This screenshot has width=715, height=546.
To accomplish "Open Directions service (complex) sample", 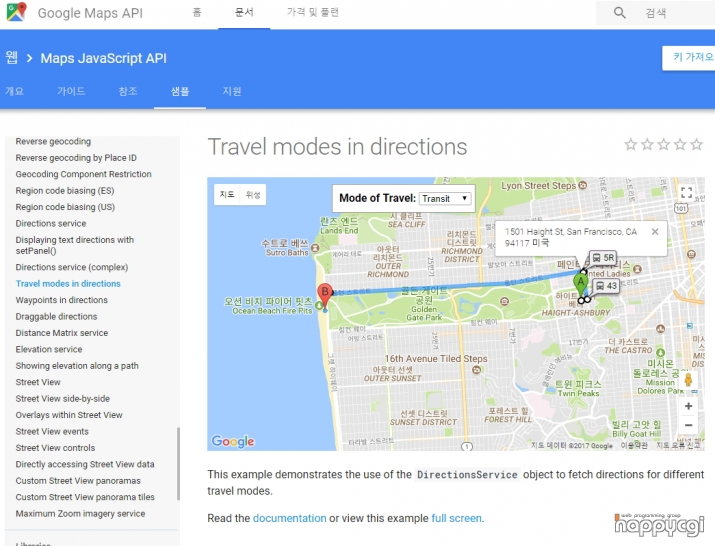I will (x=72, y=267).
